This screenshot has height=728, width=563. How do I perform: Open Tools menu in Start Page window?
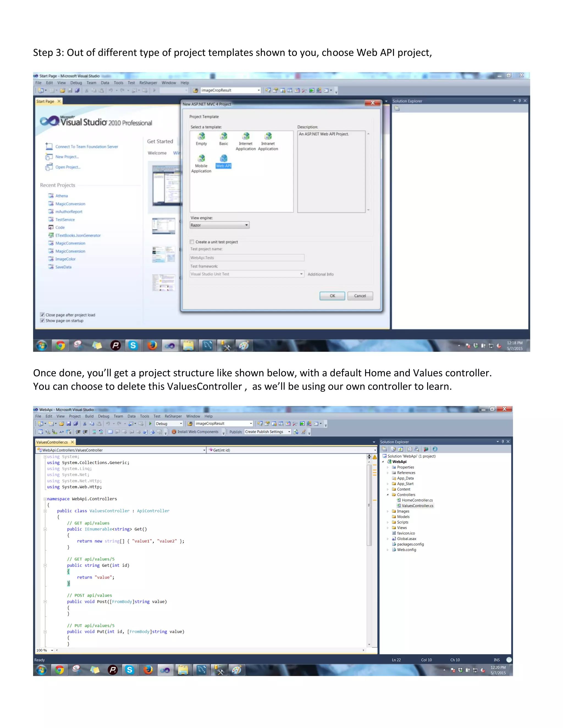pos(118,83)
